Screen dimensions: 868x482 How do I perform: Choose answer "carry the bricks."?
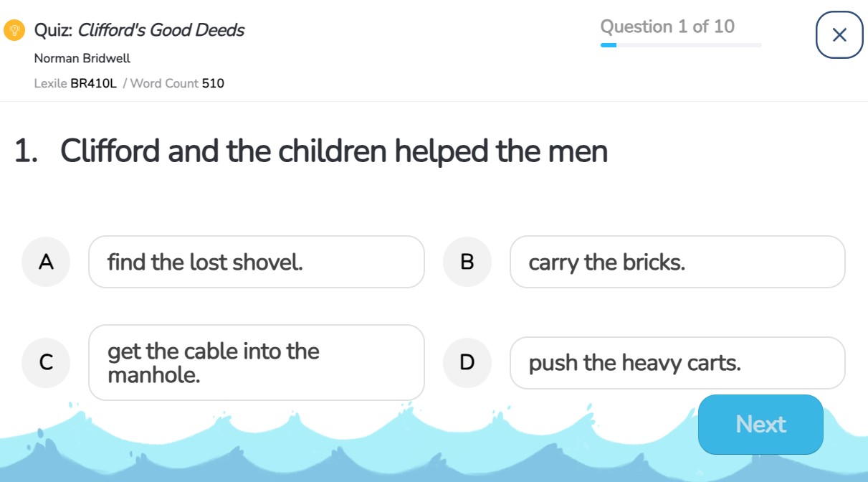[x=677, y=262]
